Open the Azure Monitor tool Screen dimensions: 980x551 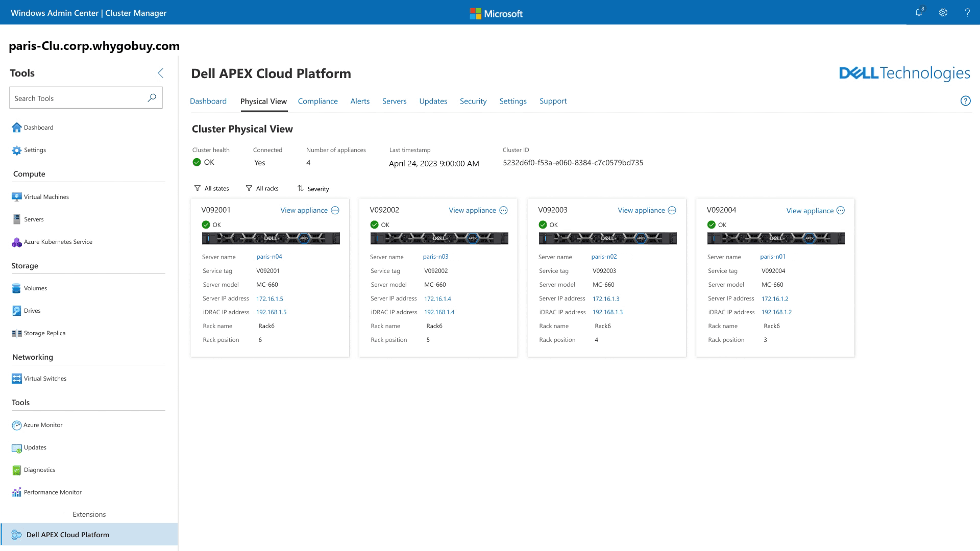(43, 425)
